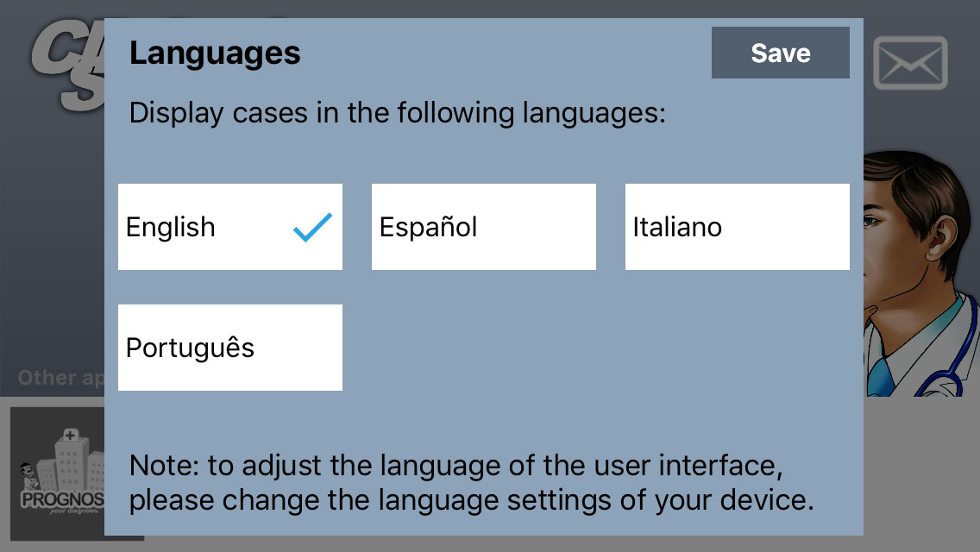The width and height of the screenshot is (980, 552).
Task: Select the Português language tile
Action: coord(229,348)
